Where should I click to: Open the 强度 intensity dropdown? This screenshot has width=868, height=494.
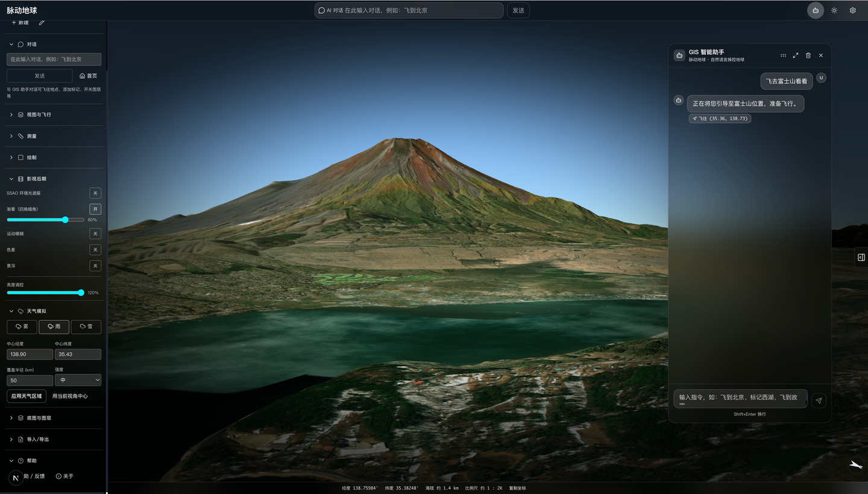[x=78, y=380]
